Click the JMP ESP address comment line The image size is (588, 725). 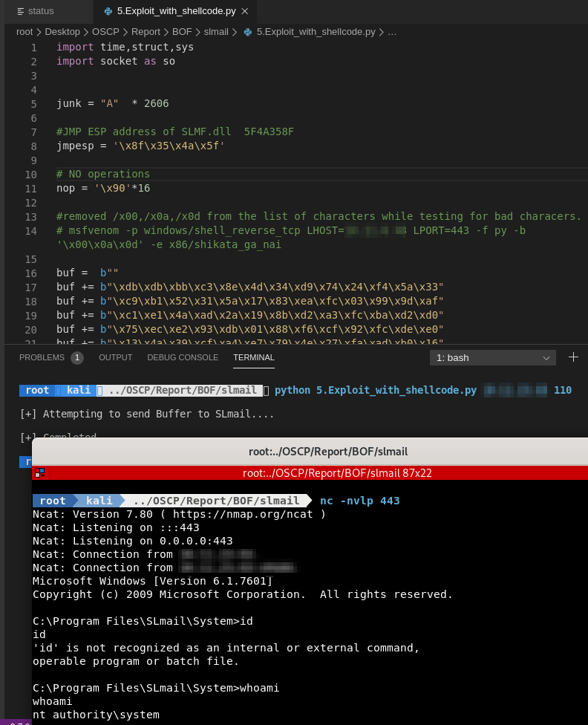click(175, 131)
